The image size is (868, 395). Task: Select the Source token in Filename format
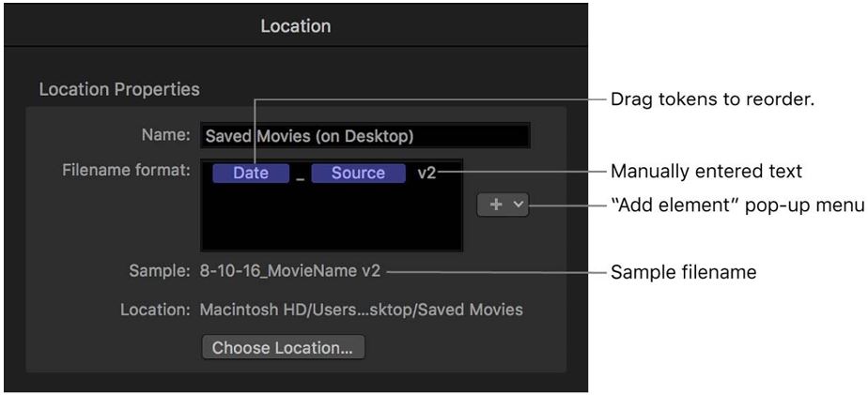[357, 173]
